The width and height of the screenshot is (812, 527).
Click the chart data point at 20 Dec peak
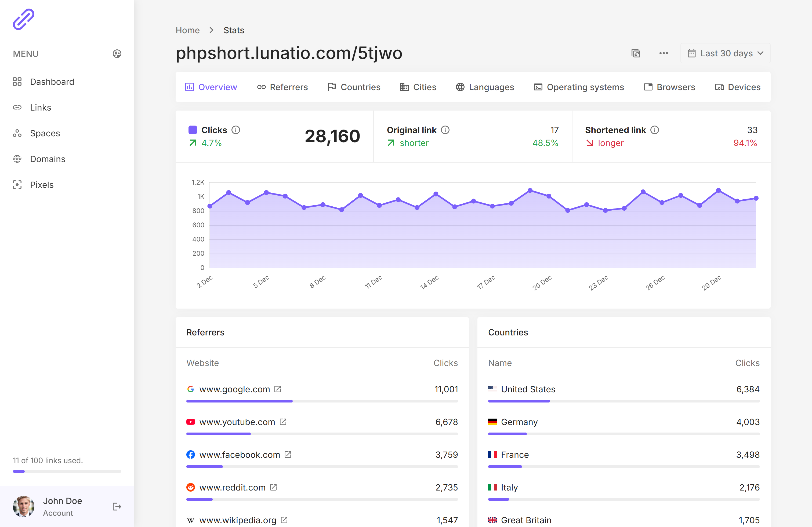530,191
